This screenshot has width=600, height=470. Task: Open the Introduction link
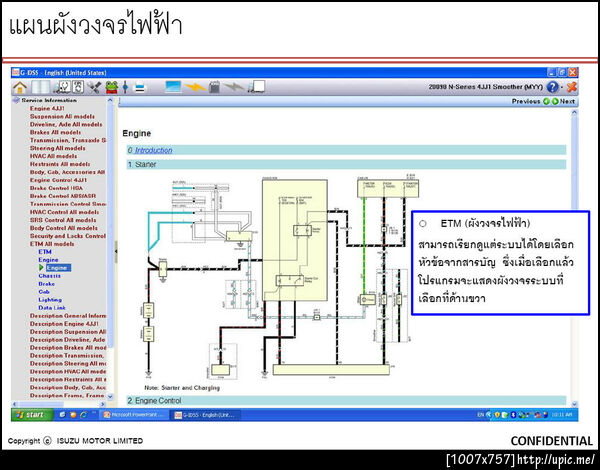pyautogui.click(x=153, y=150)
